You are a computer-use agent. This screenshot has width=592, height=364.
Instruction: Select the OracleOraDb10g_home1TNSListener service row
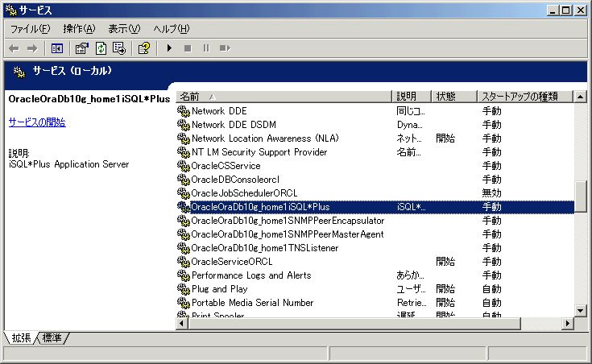(264, 248)
